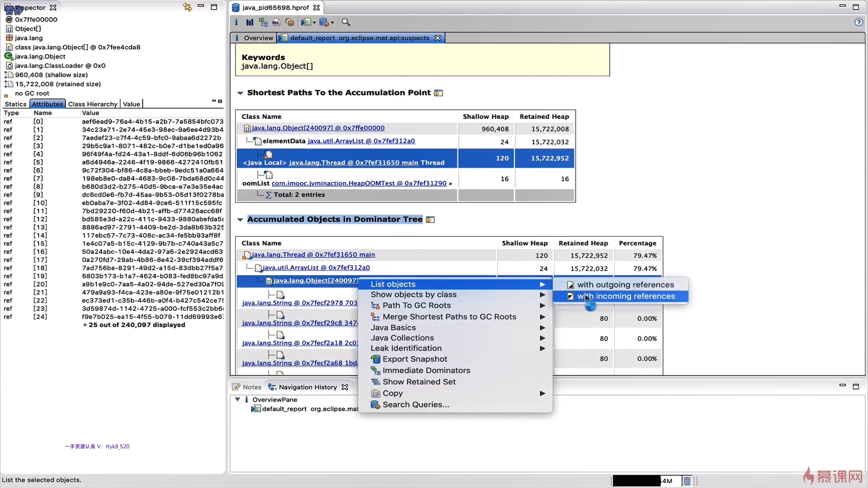The width and height of the screenshot is (868, 488).
Task: Open the OQL query editor icon
Action: [276, 22]
